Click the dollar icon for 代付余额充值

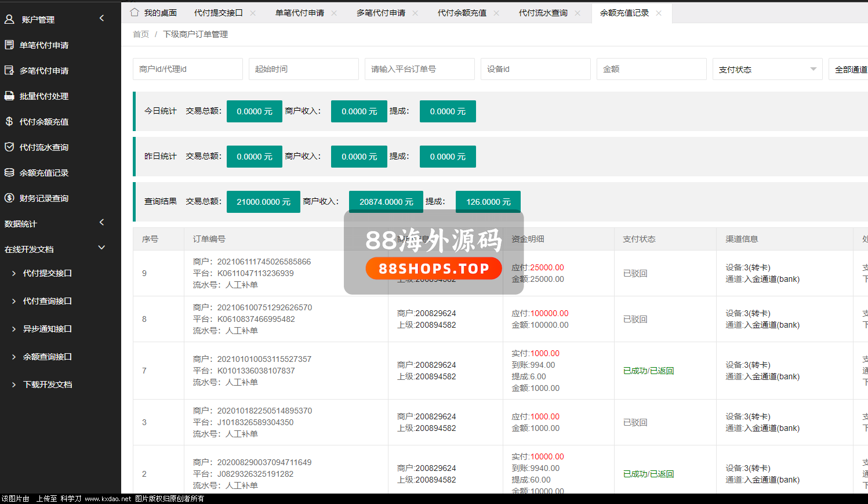tap(9, 121)
